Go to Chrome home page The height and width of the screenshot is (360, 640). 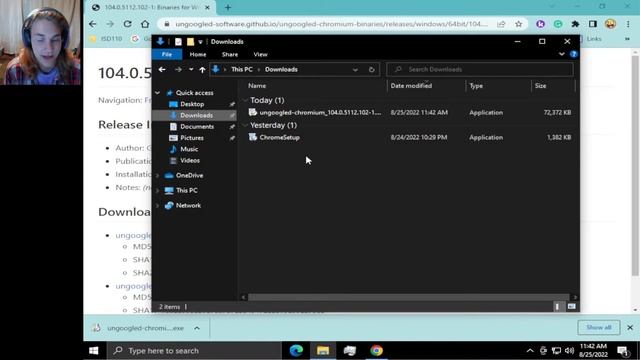pyautogui.click(x=145, y=24)
